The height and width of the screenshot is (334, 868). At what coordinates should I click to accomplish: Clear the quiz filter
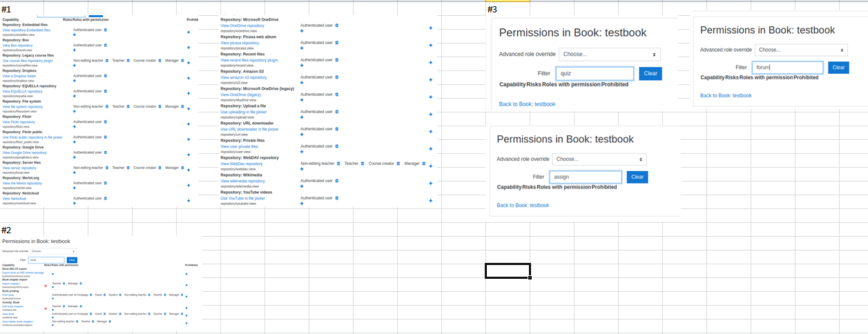[650, 74]
